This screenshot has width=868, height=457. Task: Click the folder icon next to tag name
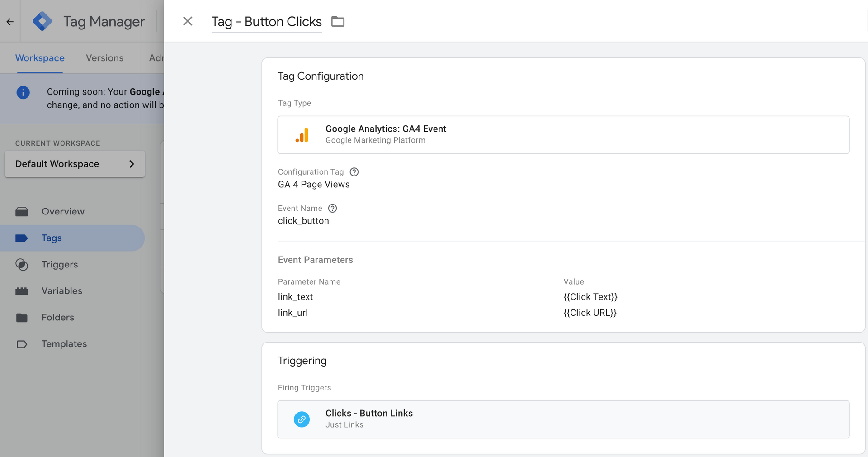pos(338,21)
